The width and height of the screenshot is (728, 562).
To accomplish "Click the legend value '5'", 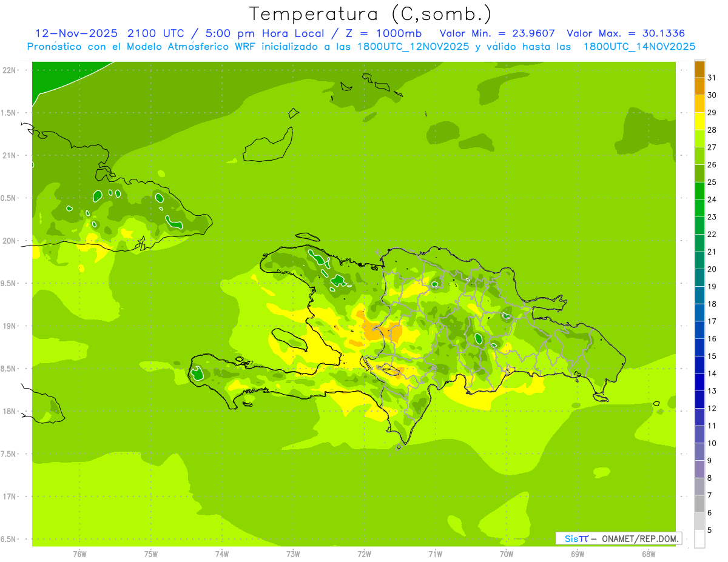I will point(710,530).
